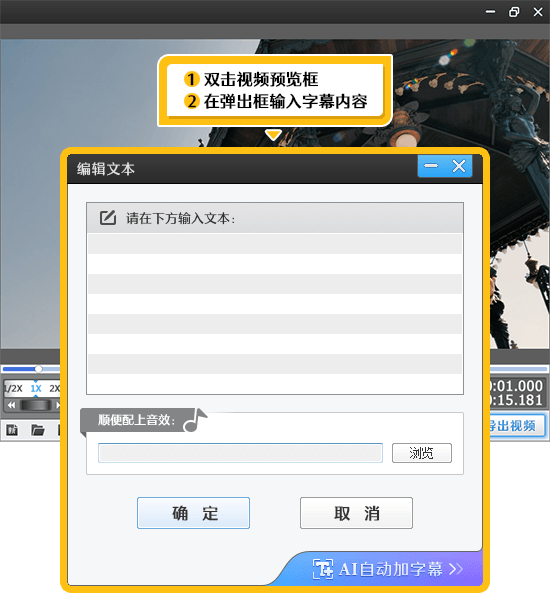The width and height of the screenshot is (550, 594).
Task: Click the 浏览 button for sound effects
Action: (x=422, y=453)
